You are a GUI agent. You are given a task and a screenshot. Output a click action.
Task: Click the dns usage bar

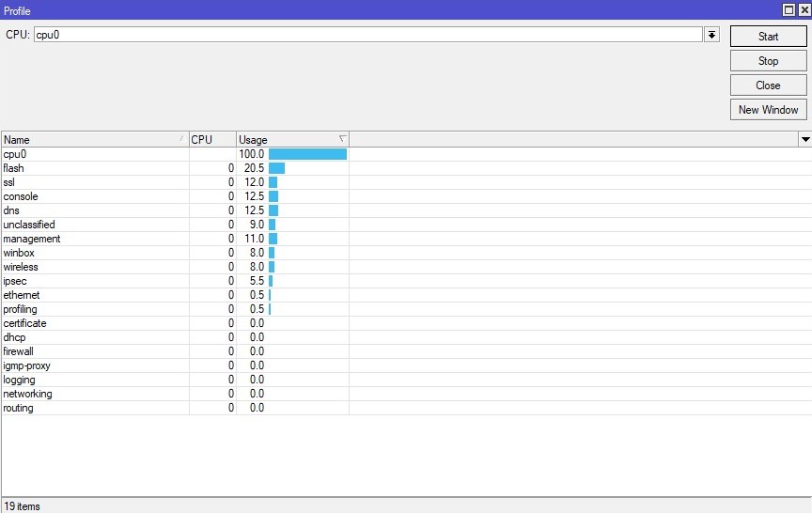[273, 210]
